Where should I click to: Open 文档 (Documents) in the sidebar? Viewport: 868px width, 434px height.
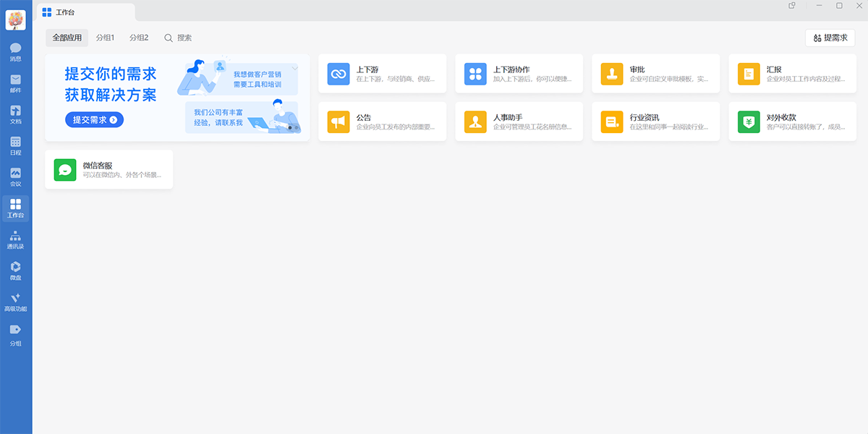16,114
